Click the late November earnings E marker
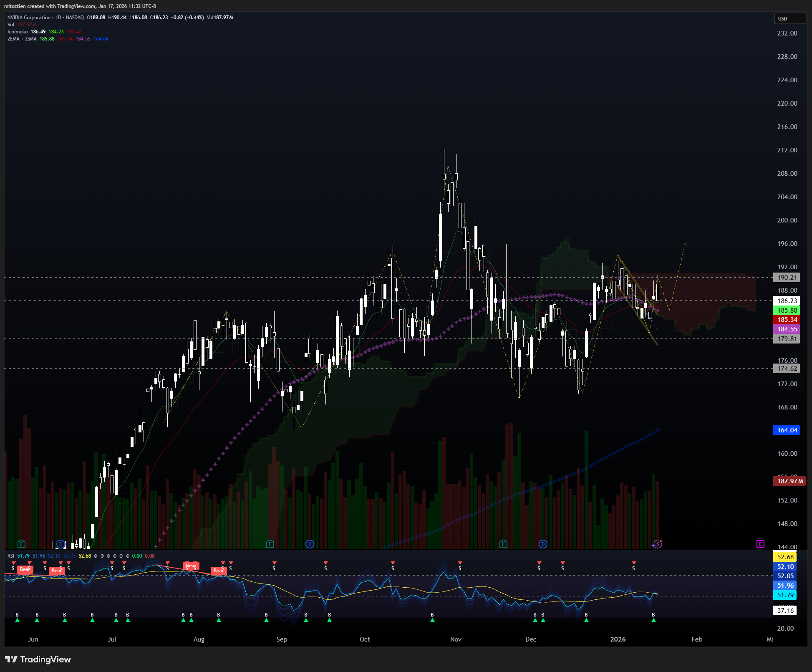Viewport: 812px width, 672px height. [503, 544]
